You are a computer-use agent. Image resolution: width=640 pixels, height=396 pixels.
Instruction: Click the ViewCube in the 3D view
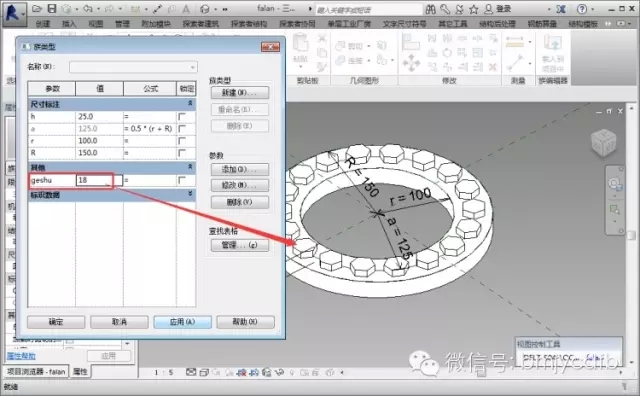pos(603,142)
